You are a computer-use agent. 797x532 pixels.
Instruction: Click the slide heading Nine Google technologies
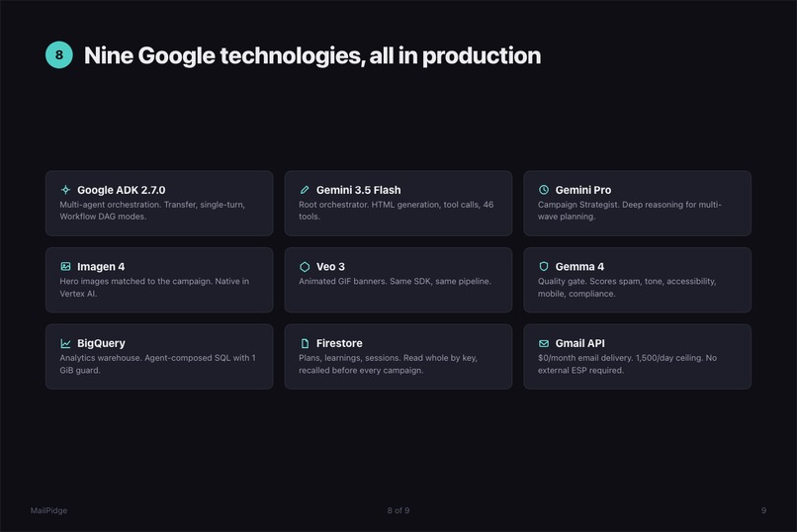click(x=312, y=55)
